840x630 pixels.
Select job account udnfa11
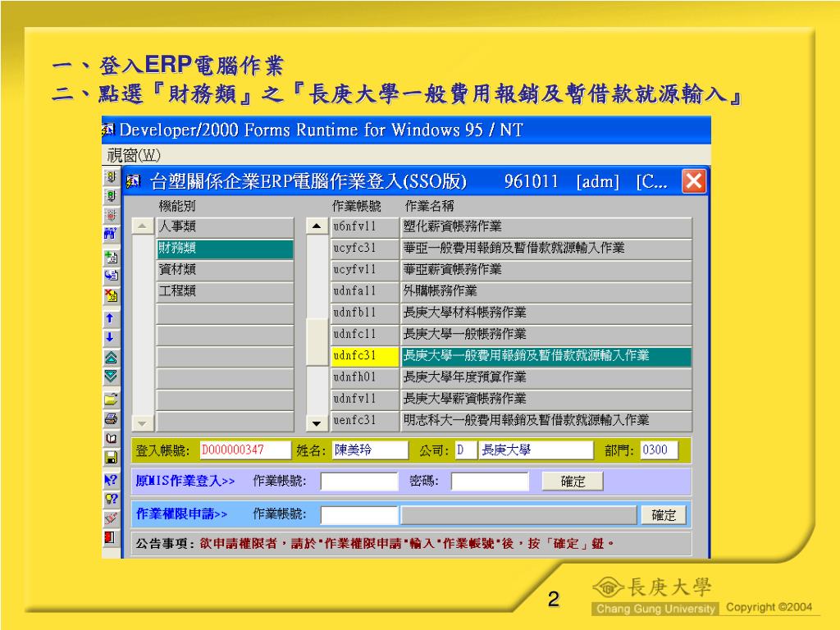coord(365,291)
